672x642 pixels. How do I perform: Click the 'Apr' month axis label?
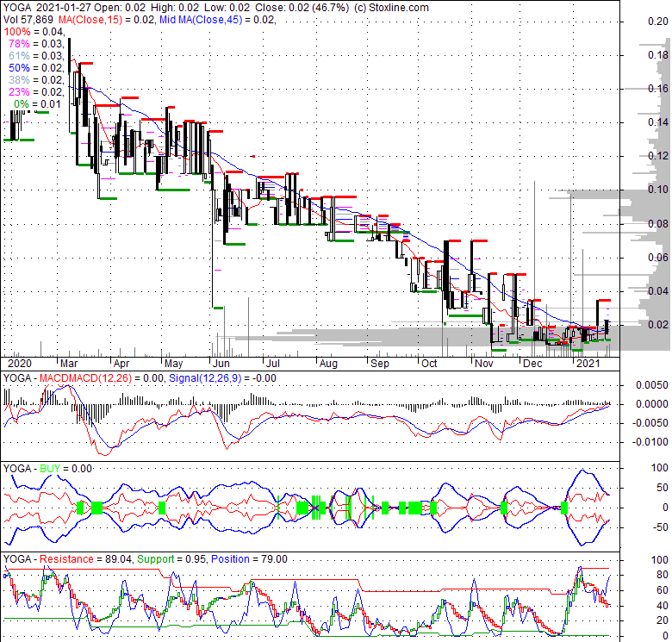[x=121, y=364]
